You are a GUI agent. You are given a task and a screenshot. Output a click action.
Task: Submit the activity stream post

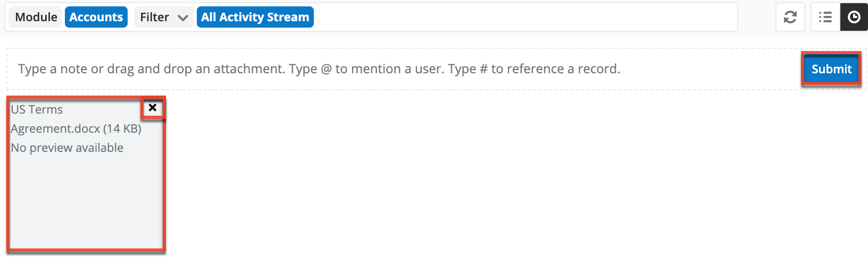click(831, 69)
